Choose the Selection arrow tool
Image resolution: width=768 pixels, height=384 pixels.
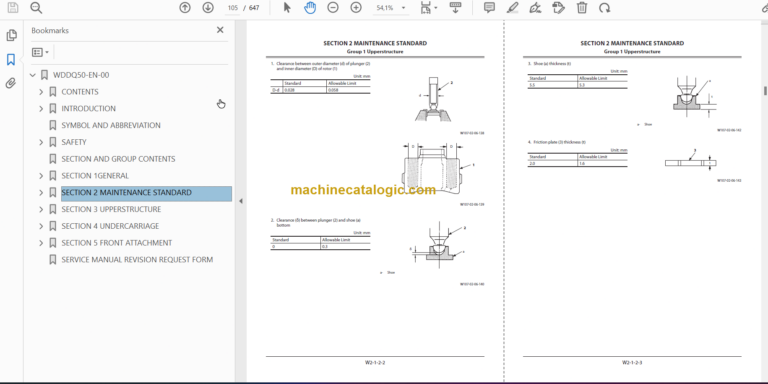click(287, 7)
